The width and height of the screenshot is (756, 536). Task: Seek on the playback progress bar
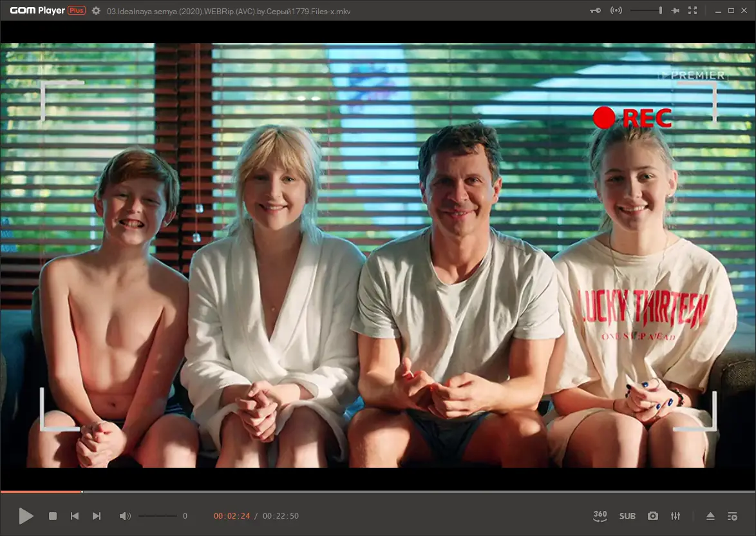[378, 492]
